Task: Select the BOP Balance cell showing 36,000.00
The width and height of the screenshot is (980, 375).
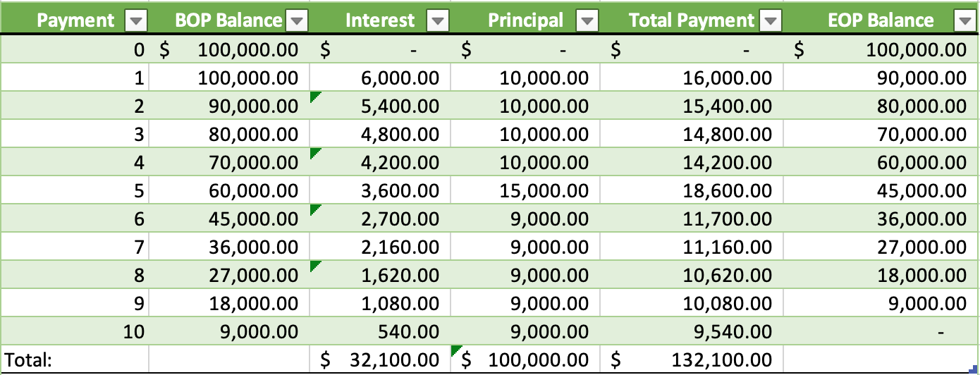Action: (x=229, y=247)
